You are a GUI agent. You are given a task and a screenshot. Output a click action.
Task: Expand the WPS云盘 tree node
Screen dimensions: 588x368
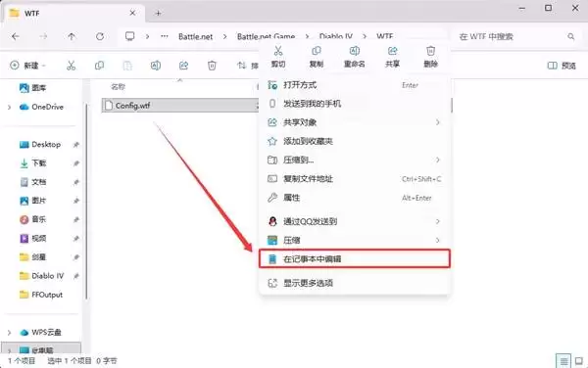(9, 332)
